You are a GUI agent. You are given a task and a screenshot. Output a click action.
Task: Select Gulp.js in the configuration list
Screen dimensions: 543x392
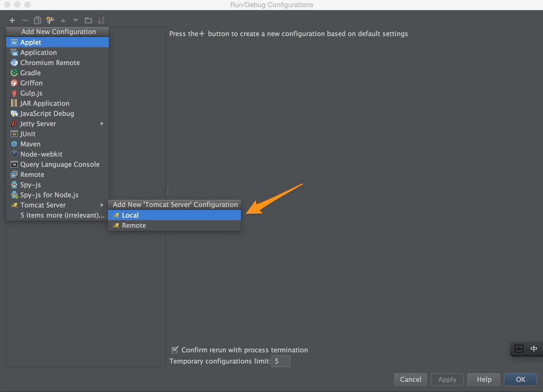[57, 93]
